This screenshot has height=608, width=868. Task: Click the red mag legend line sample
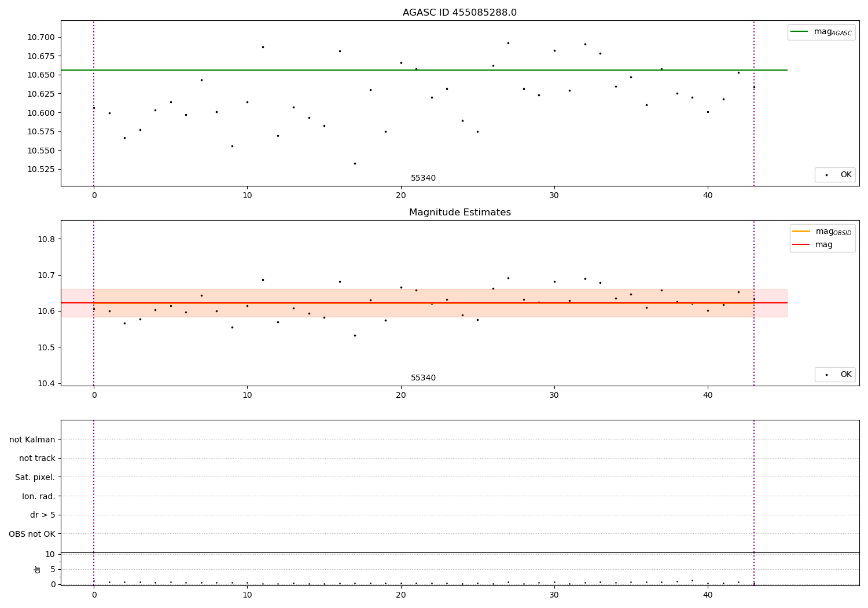click(x=801, y=244)
